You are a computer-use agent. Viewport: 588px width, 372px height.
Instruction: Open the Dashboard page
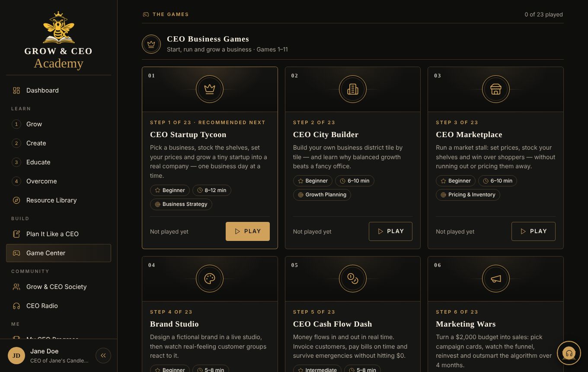pos(58,90)
